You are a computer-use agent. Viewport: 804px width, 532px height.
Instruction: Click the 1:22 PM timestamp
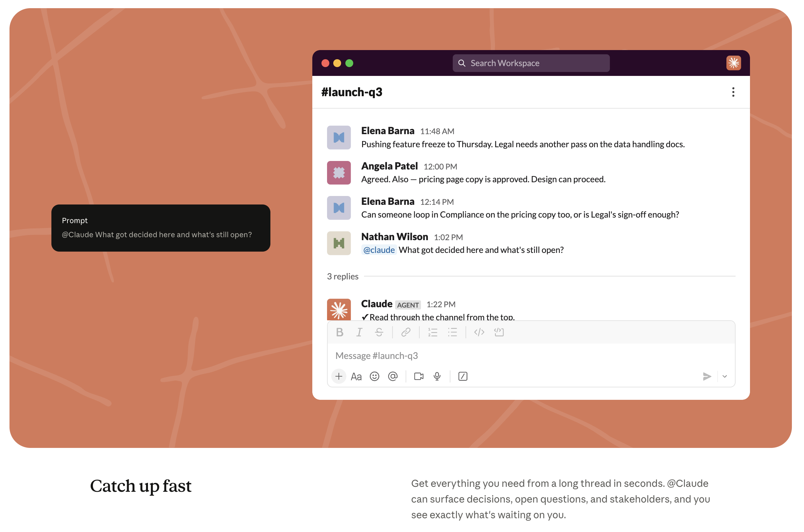click(441, 304)
